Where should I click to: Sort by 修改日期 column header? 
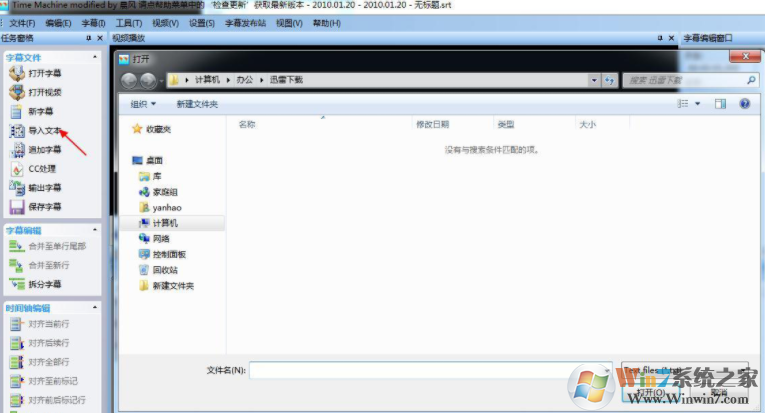coord(432,124)
